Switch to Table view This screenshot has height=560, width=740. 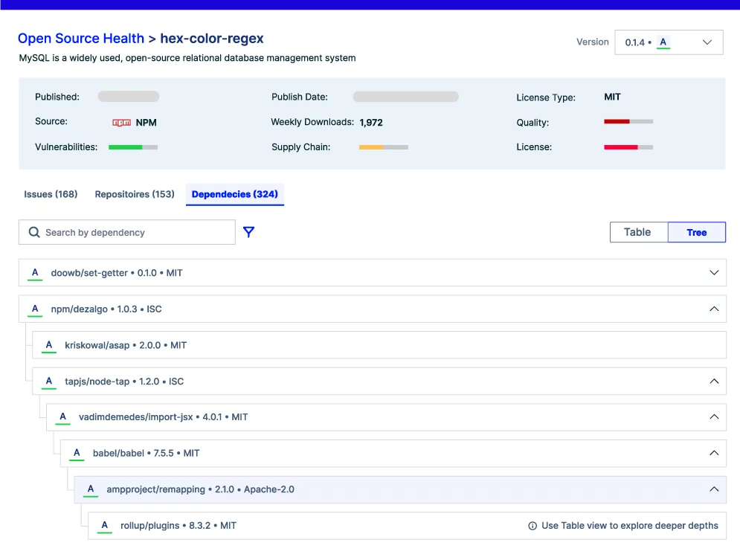pyautogui.click(x=639, y=232)
